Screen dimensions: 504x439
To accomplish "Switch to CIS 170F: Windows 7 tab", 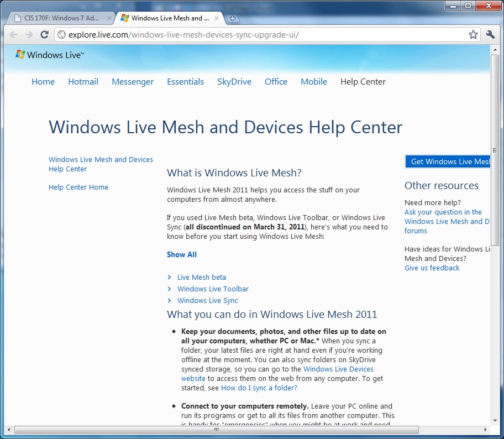I will click(61, 18).
